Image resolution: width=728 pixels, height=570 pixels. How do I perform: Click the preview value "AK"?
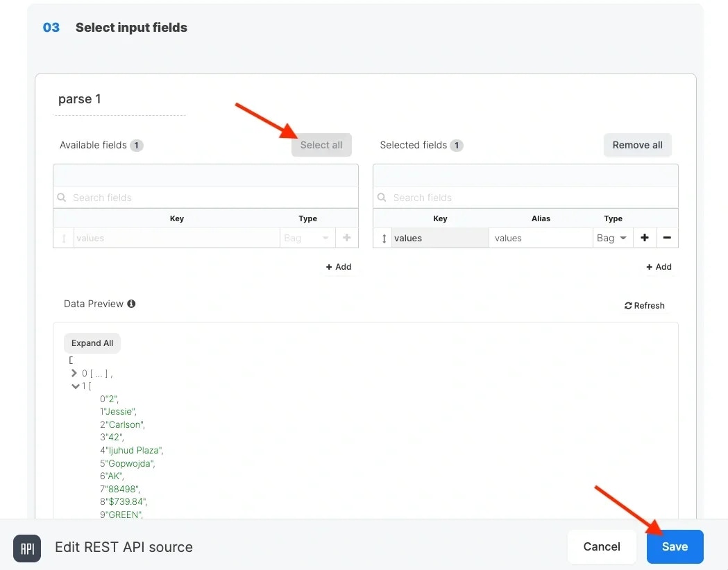(x=115, y=476)
